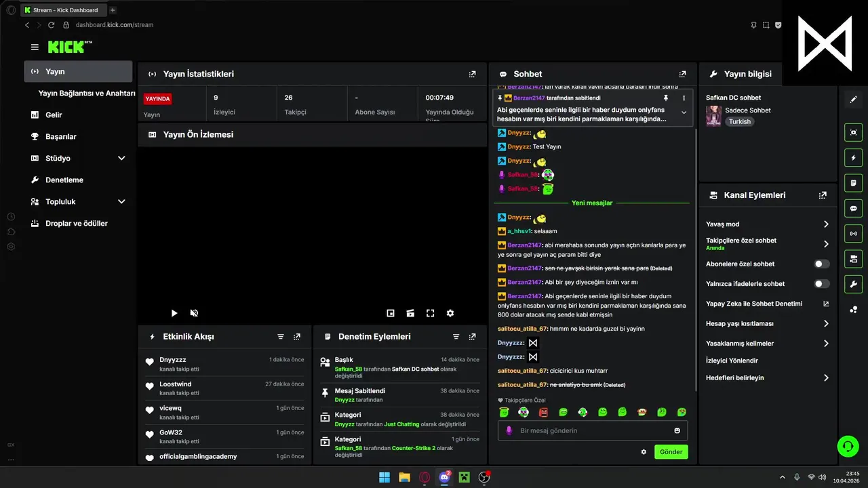
Task: Click the camera icon in right sidebar
Action: [854, 259]
